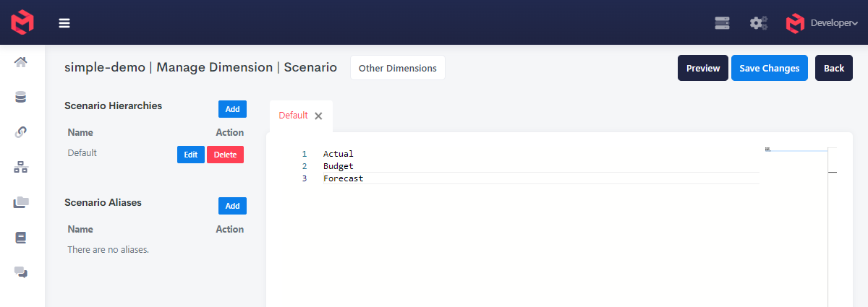Open the folders icon in sidebar
Viewport: 868px width, 307px height.
click(x=21, y=202)
